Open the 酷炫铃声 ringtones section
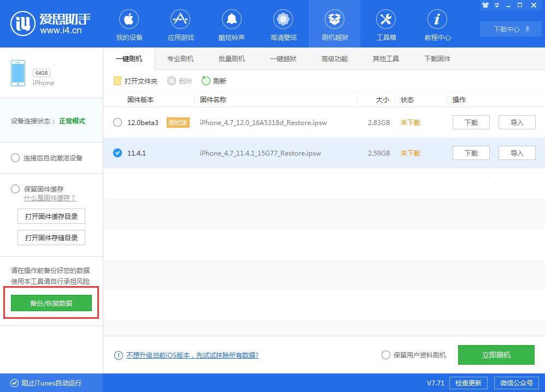The height and width of the screenshot is (392, 545). tap(231, 24)
